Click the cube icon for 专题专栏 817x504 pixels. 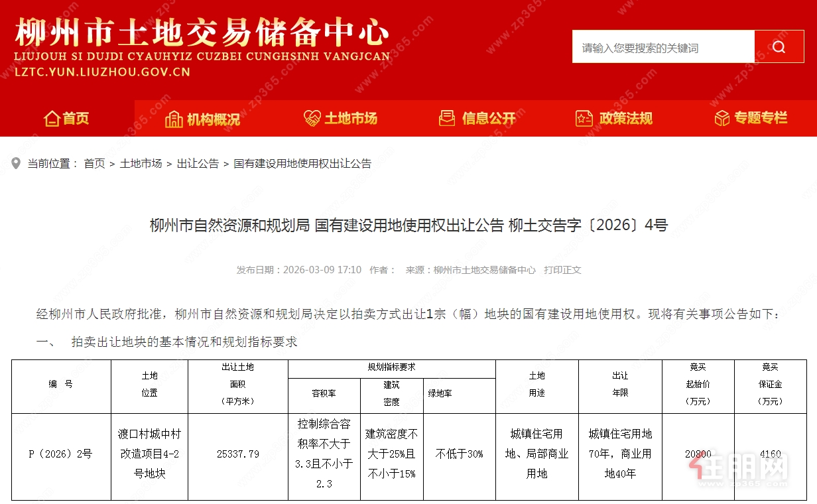[722, 118]
